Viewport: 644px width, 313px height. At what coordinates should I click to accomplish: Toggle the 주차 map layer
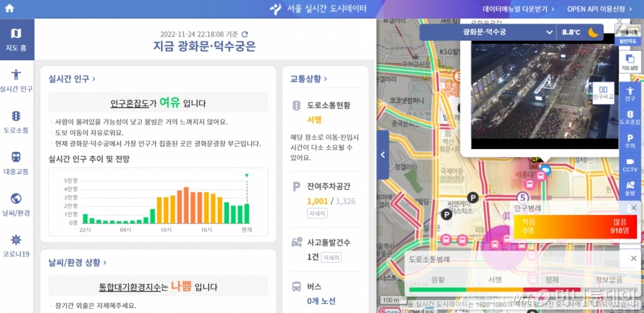630,141
